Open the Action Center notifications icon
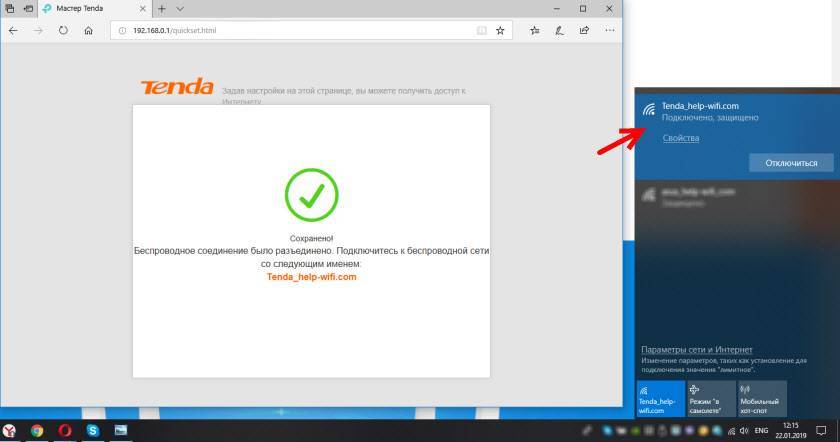Image resolution: width=840 pixels, height=442 pixels. point(821,430)
